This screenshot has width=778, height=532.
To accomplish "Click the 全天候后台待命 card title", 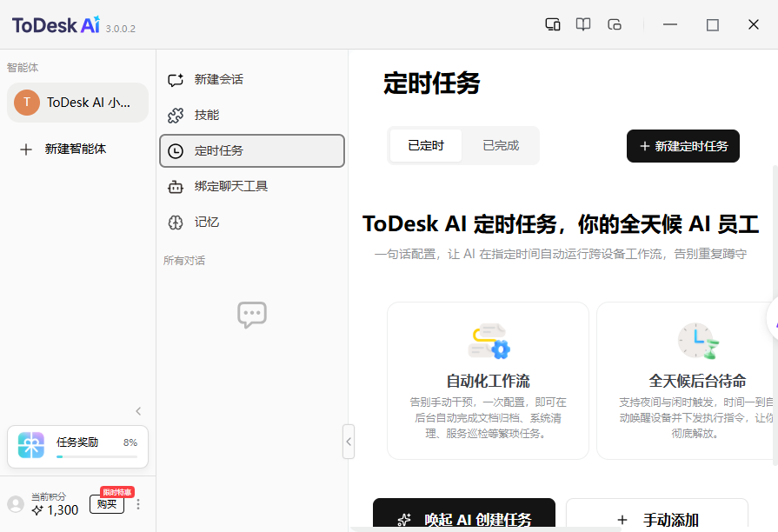I will pyautogui.click(x=698, y=381).
